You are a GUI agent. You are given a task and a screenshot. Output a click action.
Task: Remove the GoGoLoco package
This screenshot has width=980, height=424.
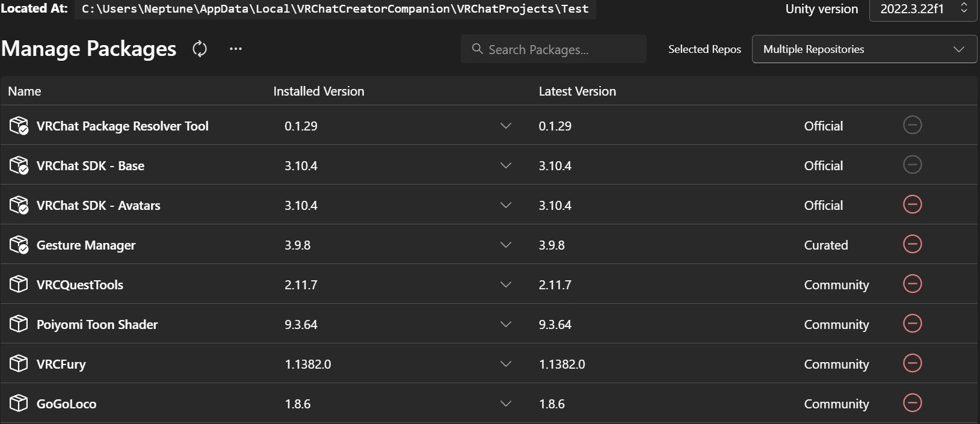pyautogui.click(x=913, y=403)
